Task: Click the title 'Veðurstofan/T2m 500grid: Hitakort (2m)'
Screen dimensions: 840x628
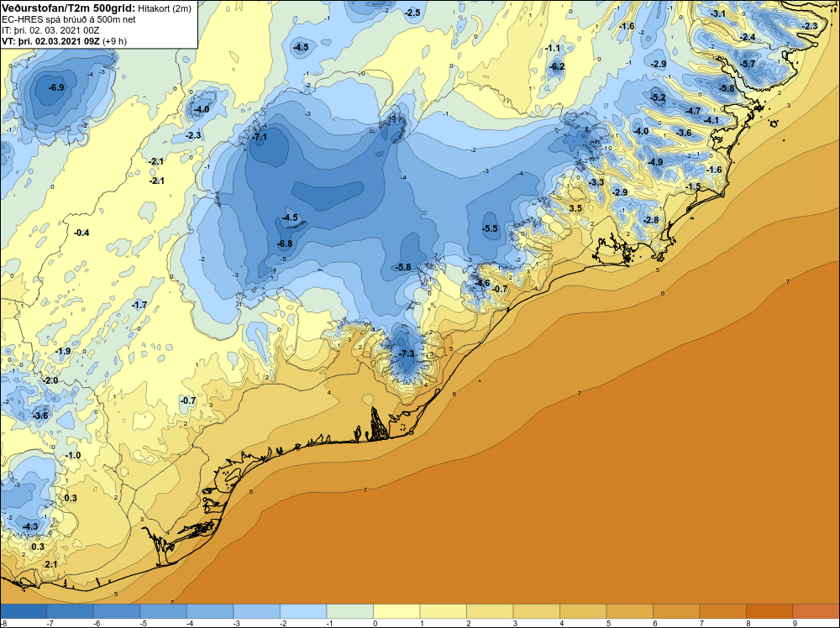Action: coord(96,8)
